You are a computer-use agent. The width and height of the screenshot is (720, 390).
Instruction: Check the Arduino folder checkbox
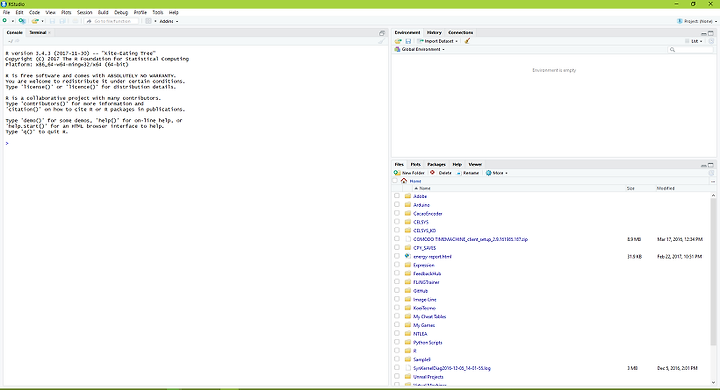pyautogui.click(x=397, y=204)
